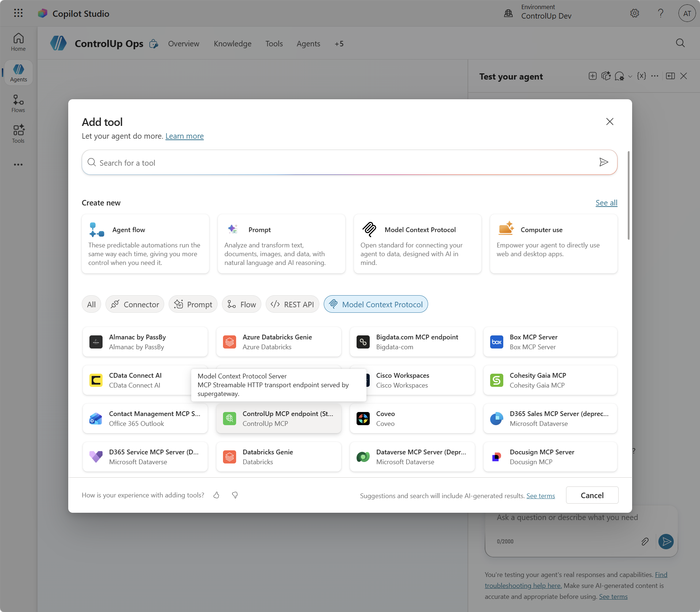The width and height of the screenshot is (700, 612).
Task: Filter tools by Connector
Action: click(x=135, y=304)
